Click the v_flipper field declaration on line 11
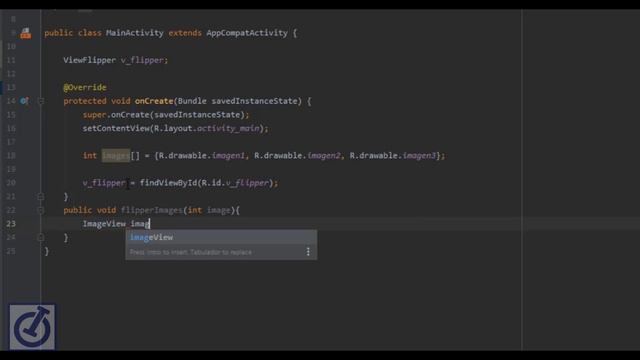640x360 pixels. tap(142, 60)
